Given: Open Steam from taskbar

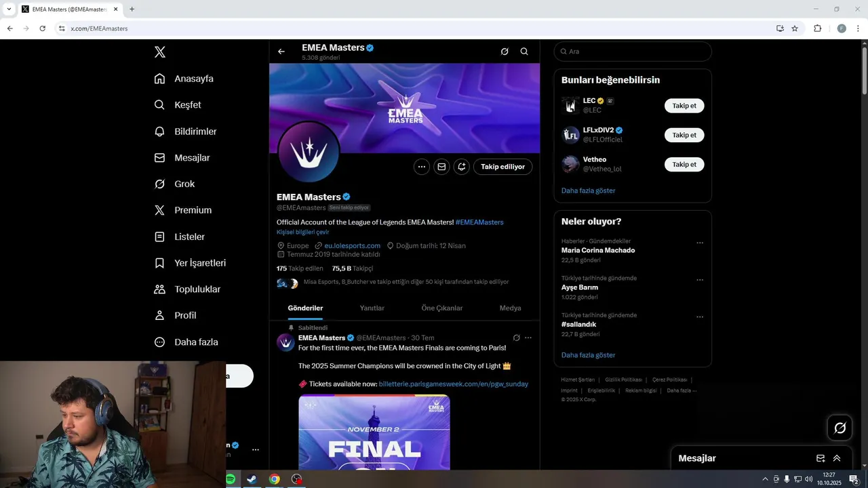Looking at the screenshot, I should [252, 479].
